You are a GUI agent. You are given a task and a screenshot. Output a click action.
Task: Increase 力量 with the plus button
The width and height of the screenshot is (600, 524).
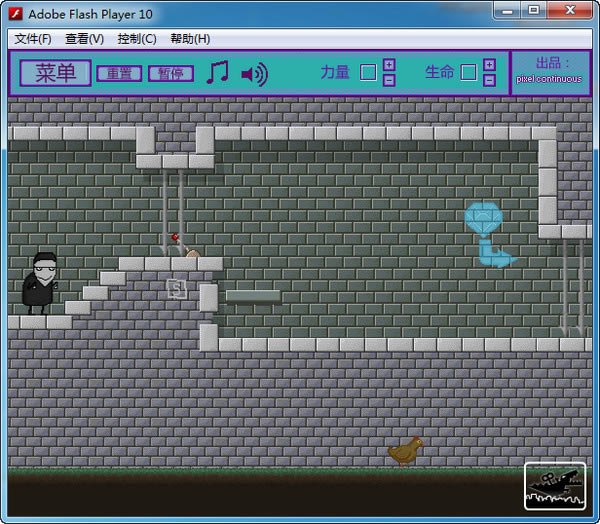pos(389,65)
